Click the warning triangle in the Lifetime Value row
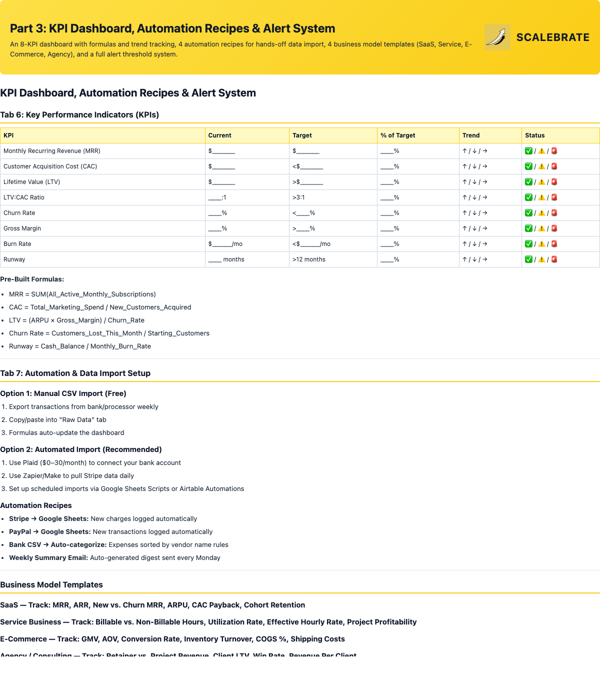The width and height of the screenshot is (600, 700). click(541, 182)
